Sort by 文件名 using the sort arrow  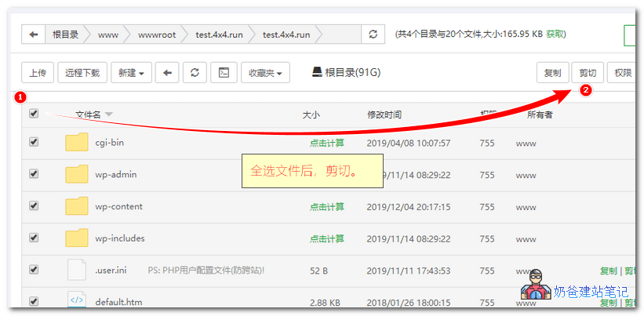click(108, 114)
